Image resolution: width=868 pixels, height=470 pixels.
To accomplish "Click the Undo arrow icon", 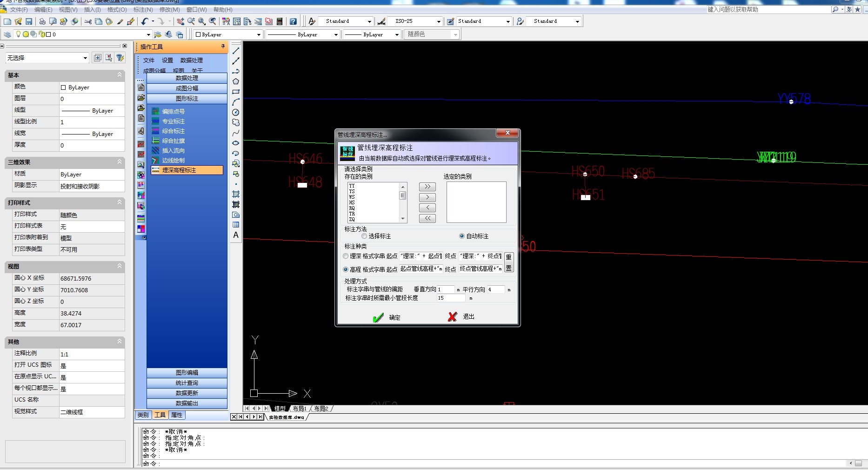I will (x=145, y=21).
